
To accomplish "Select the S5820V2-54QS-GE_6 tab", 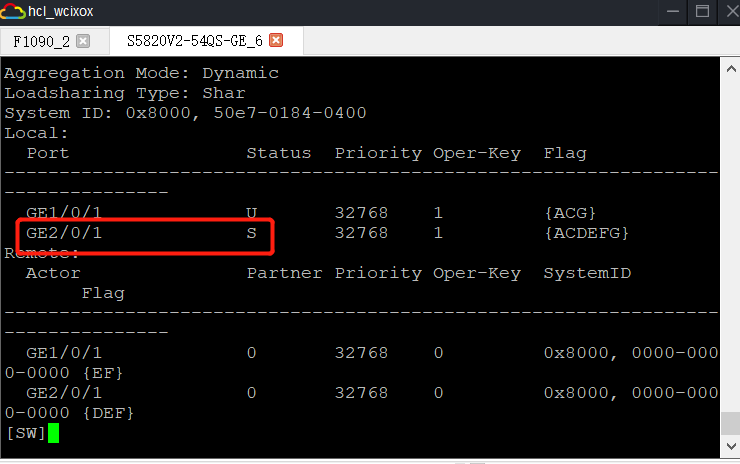I will tap(194, 41).
